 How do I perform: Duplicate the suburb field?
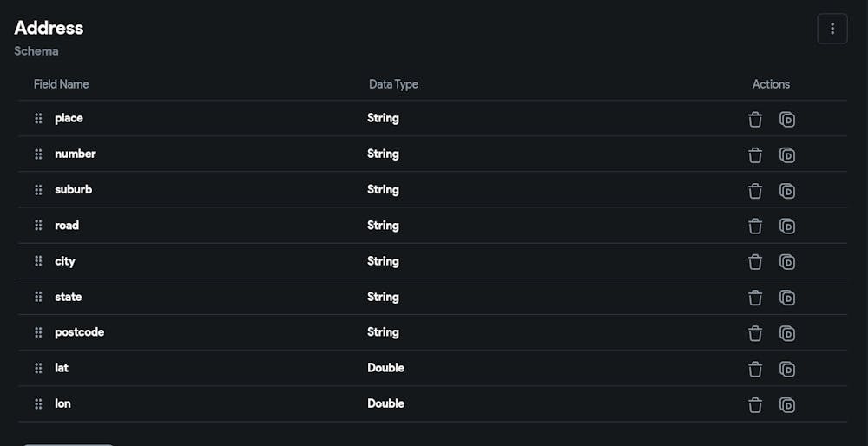[x=787, y=190]
